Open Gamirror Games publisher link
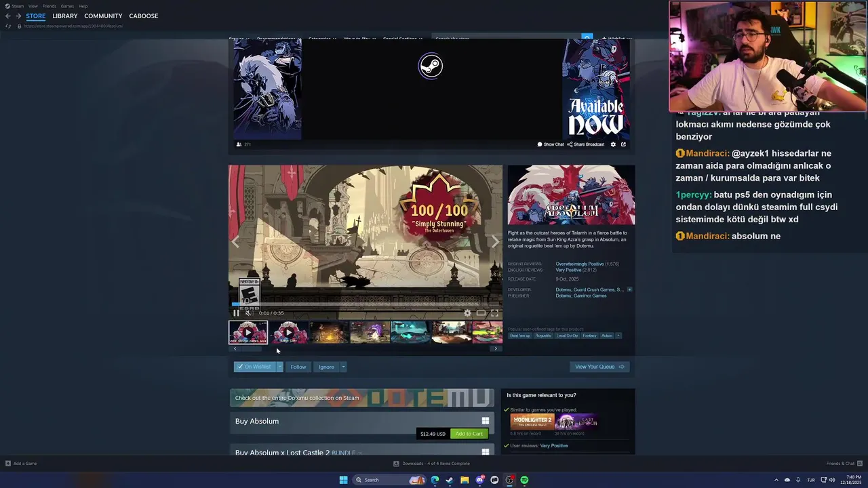868x488 pixels. 590,296
